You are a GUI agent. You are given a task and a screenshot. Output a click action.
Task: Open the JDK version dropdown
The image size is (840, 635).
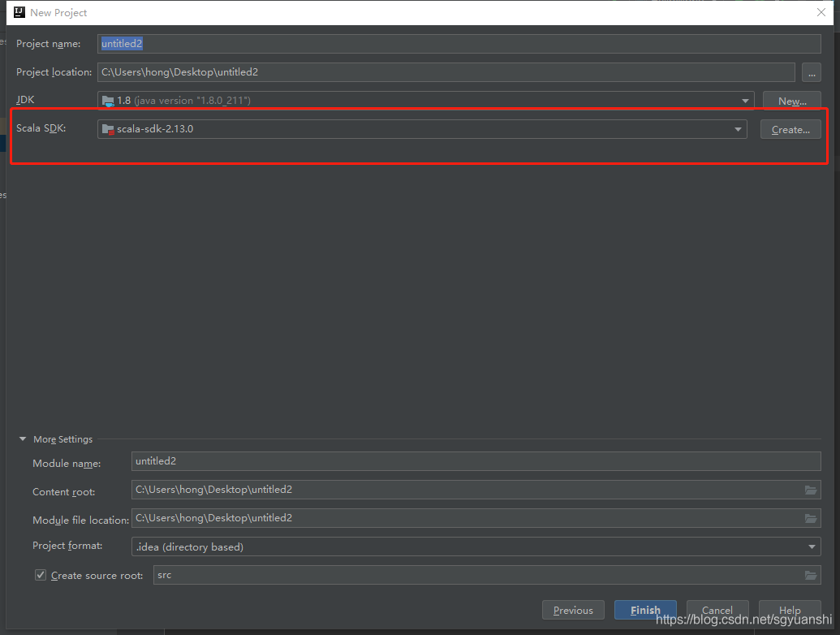(744, 100)
